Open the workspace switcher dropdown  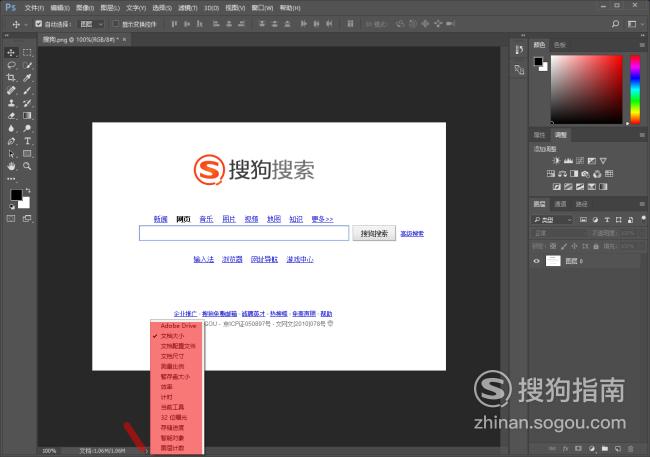(x=634, y=24)
